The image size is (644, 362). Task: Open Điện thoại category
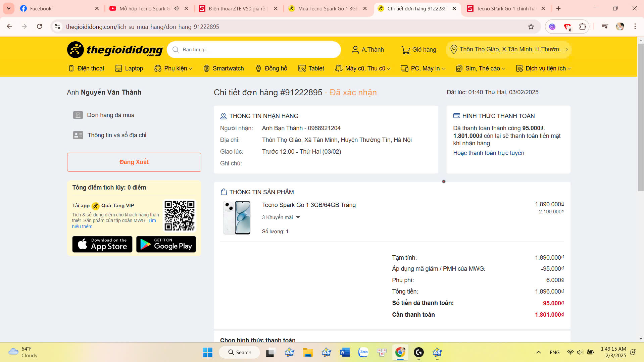tap(86, 68)
